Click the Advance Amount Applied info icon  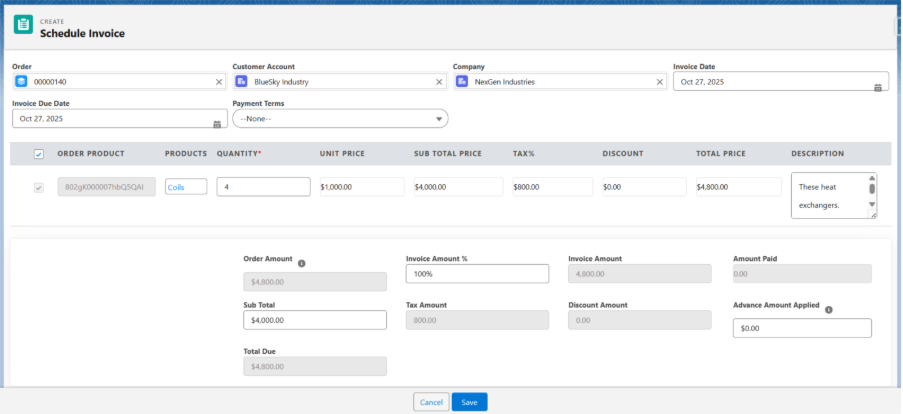[830, 310]
